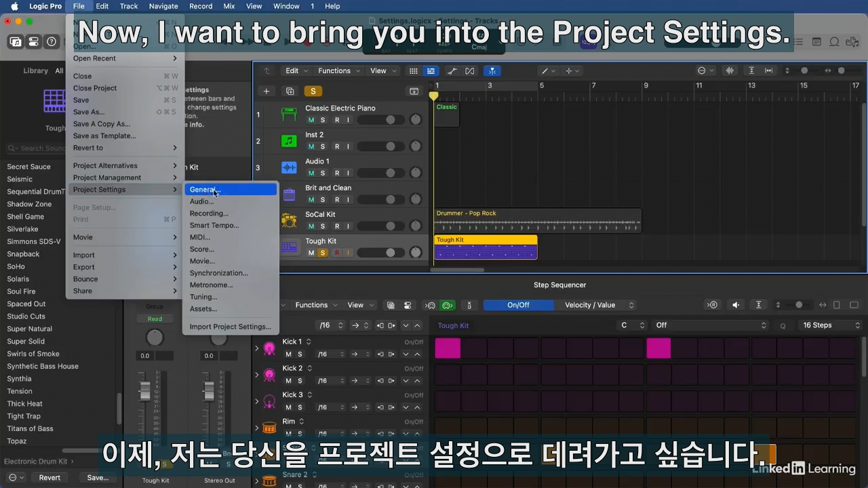Toggle Kick 1 row mute

click(x=288, y=354)
